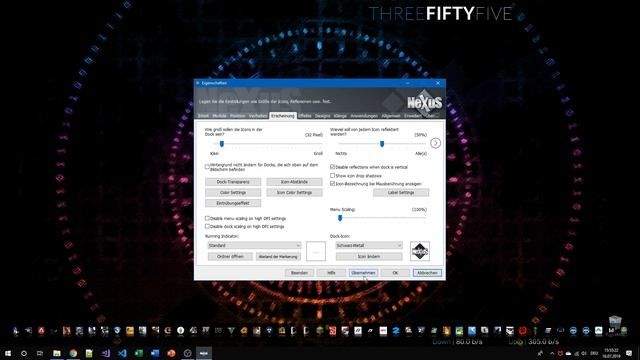Switch to the Module tab

coord(219,116)
